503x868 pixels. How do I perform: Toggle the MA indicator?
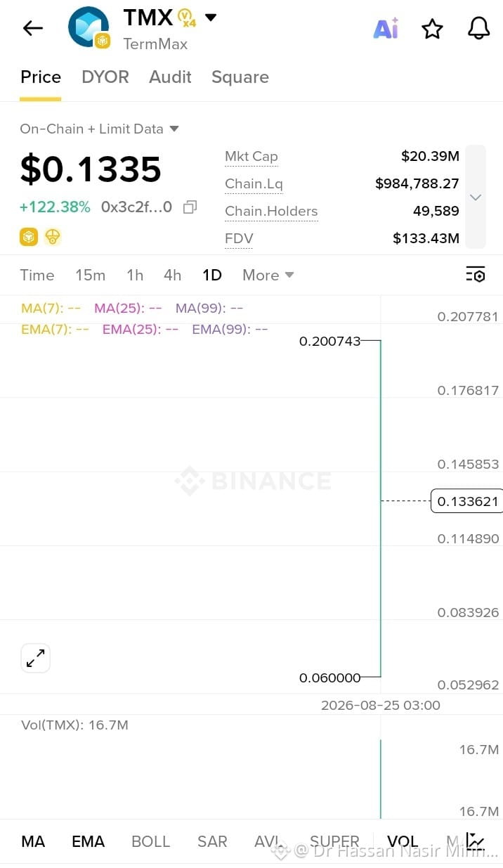click(x=33, y=841)
